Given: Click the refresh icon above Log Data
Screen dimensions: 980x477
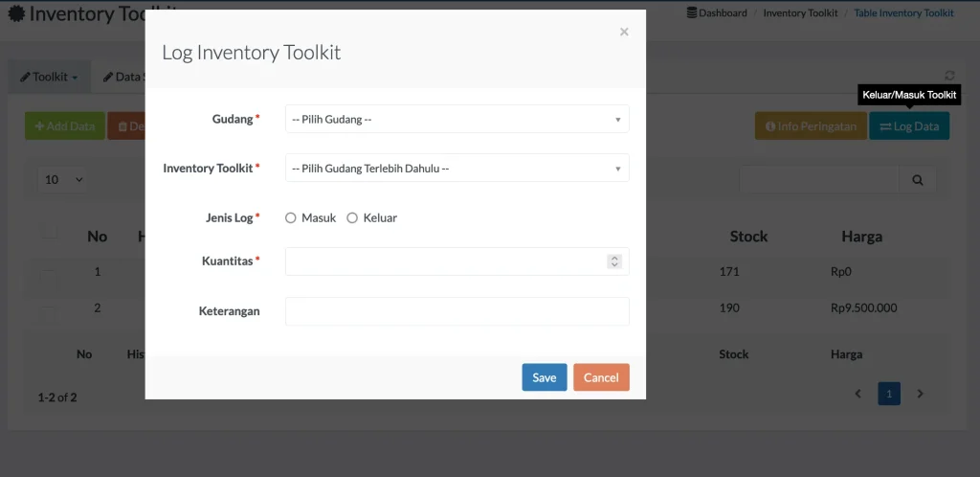Looking at the screenshot, I should 949,76.
